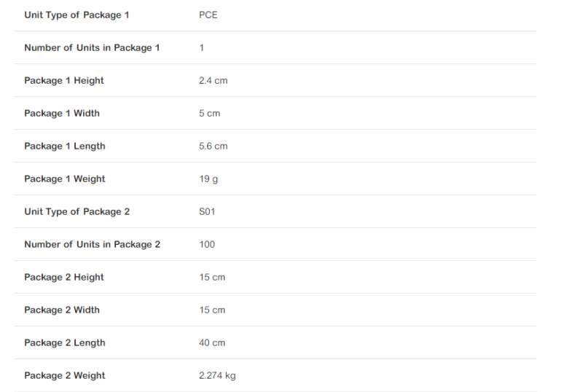583x392 pixels.
Task: Select the 2.274 kg weight value
Action: (217, 375)
